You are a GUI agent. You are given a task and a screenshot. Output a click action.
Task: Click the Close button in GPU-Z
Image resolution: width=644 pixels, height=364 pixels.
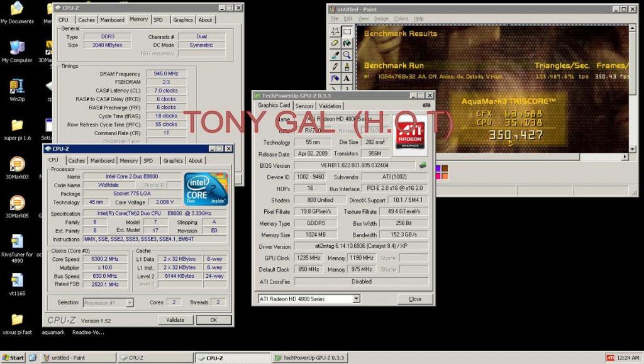tap(415, 299)
